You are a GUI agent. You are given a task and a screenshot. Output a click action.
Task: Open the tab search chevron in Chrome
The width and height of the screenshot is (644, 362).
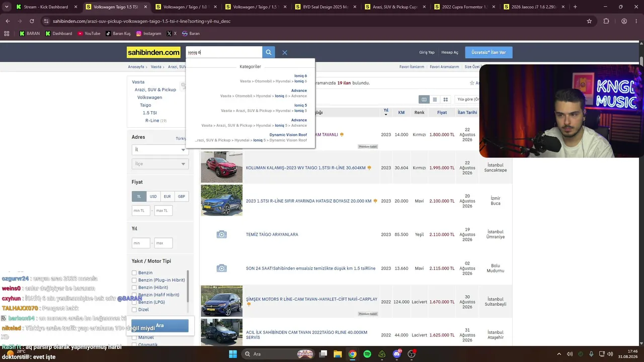7,7
